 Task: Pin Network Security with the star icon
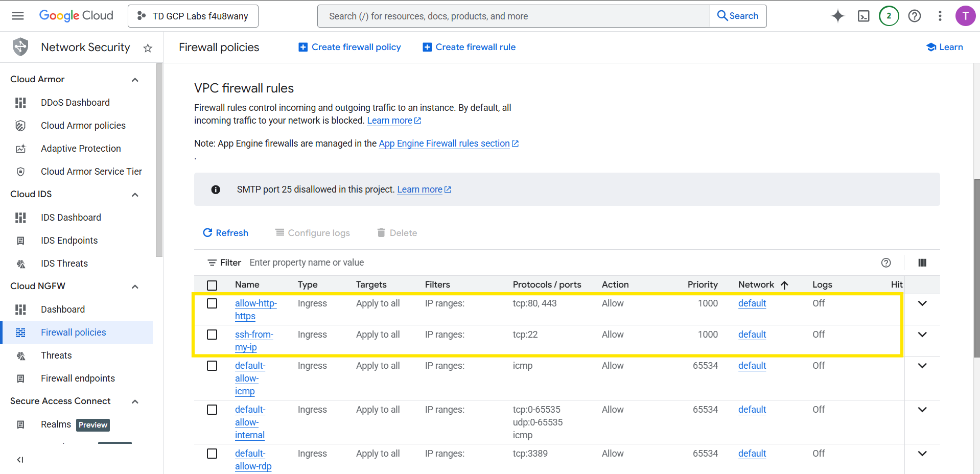148,48
